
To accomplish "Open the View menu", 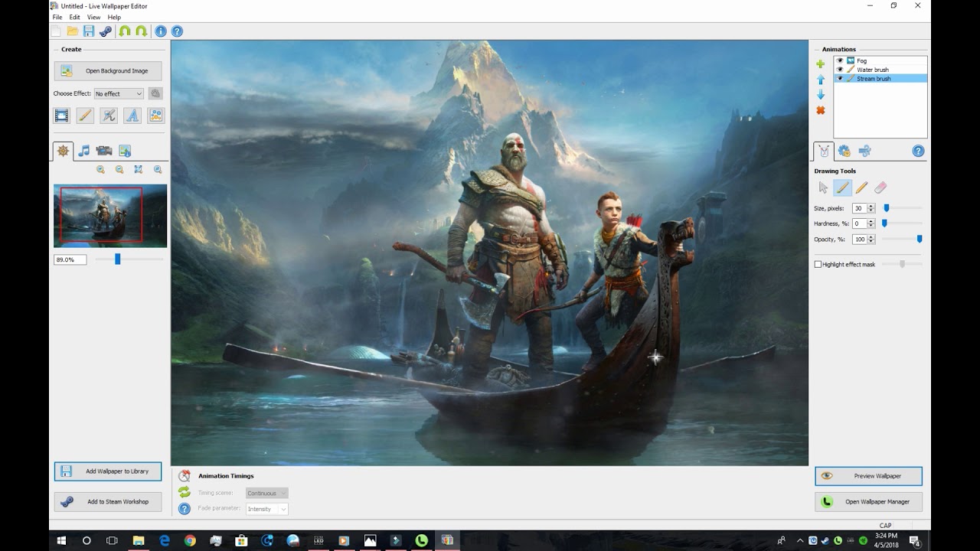I will pos(93,17).
